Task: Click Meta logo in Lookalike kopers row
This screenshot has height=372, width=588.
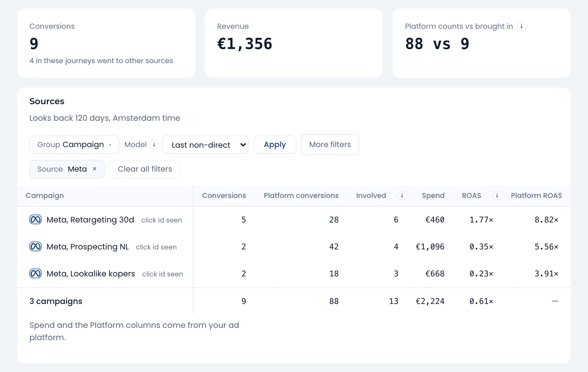Action: pos(36,274)
